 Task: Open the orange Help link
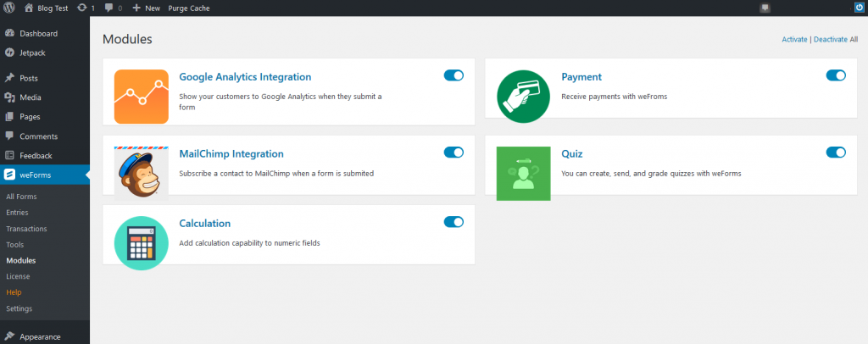14,292
